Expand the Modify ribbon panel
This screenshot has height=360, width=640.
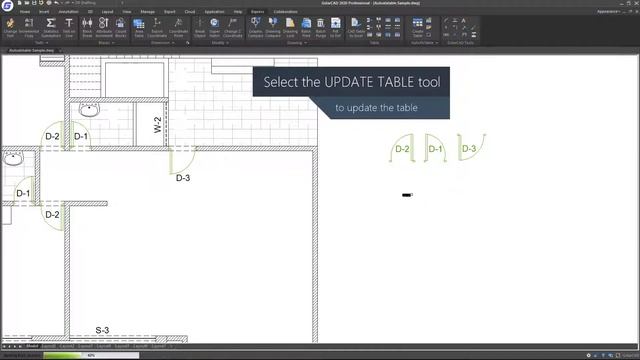click(220, 42)
